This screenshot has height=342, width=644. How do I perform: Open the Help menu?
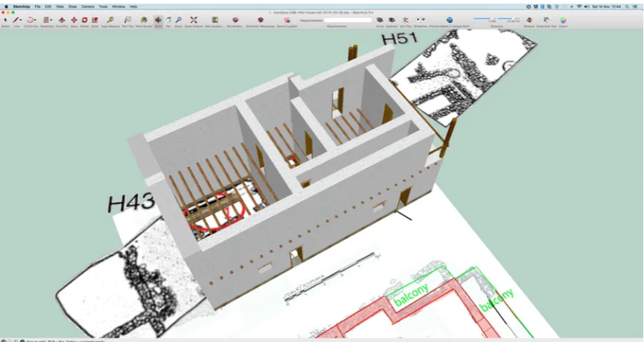click(133, 6)
